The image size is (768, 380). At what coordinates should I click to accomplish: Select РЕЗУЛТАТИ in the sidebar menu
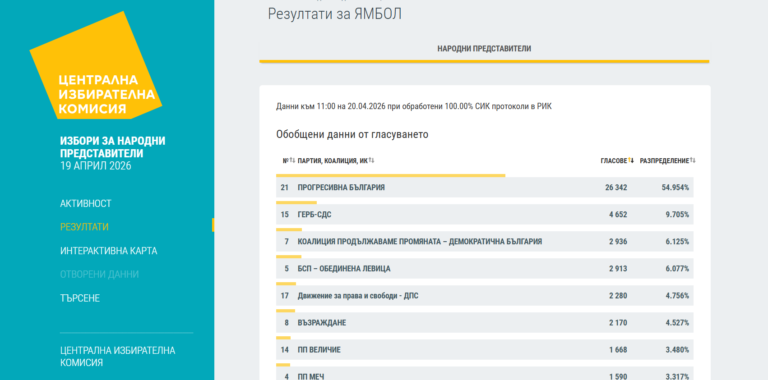(84, 227)
